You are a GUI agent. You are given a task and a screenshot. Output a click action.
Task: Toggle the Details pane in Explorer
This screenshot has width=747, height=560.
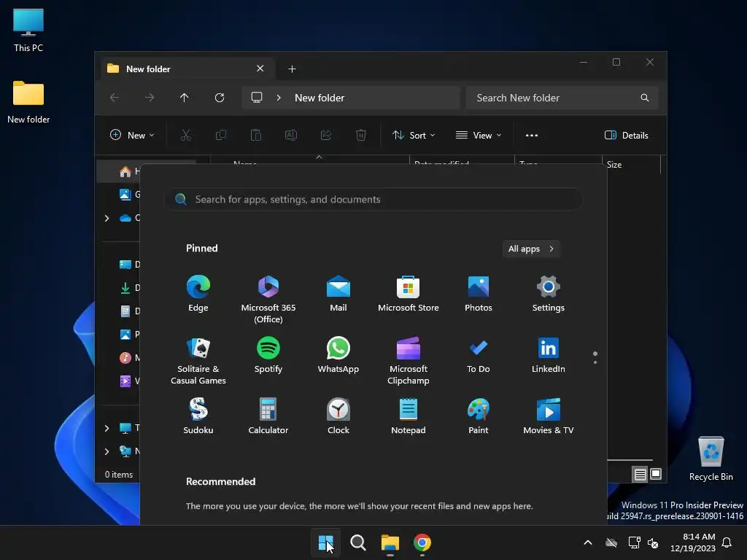pos(627,135)
